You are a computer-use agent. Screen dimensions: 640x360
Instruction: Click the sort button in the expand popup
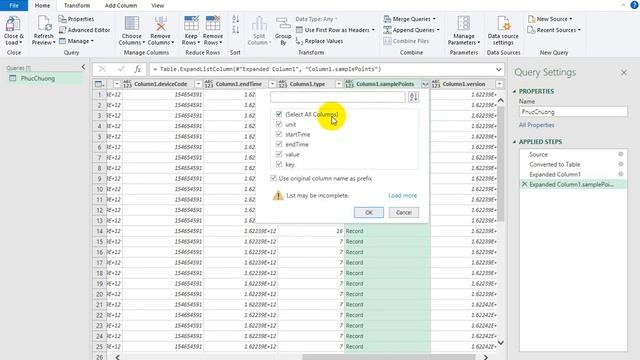pos(413,97)
